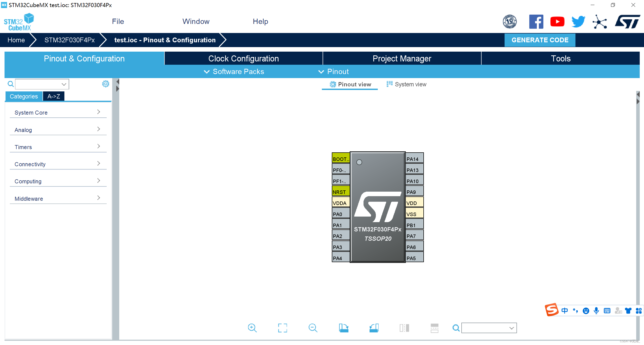Open the Sogou emoji face icon

[586, 311]
